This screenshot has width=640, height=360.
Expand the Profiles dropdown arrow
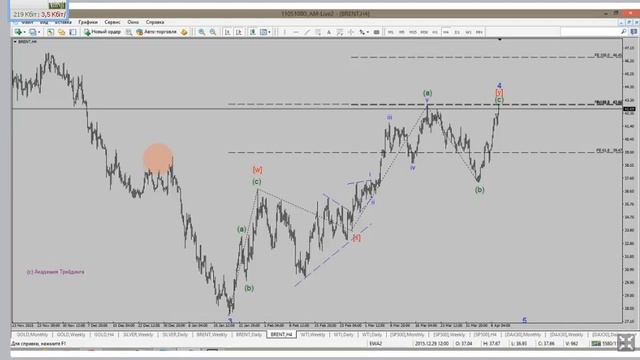pos(39,32)
